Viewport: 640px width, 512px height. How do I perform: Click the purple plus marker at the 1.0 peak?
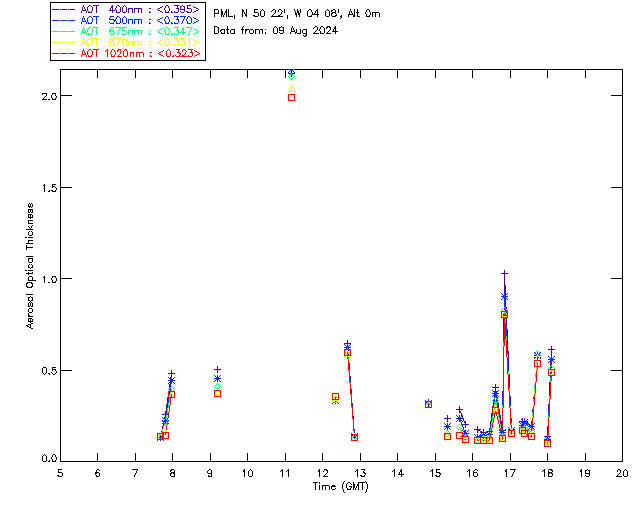coord(504,273)
